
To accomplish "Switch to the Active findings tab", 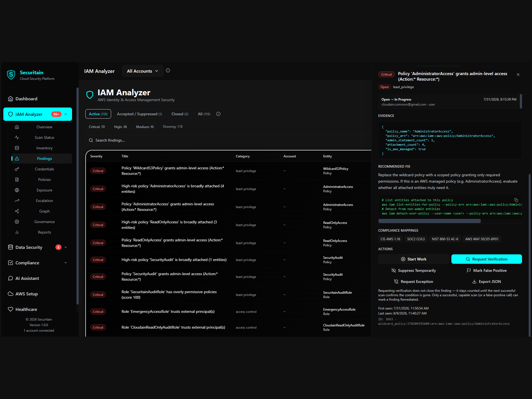I will coord(98,114).
